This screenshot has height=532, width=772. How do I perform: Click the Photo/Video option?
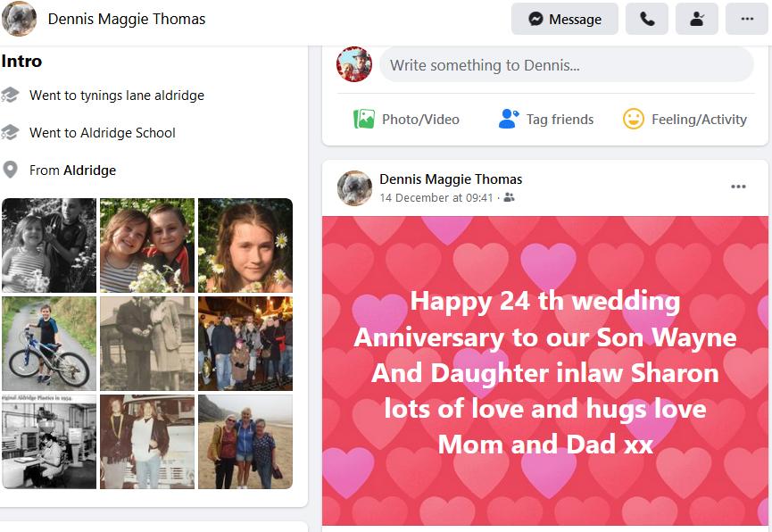pyautogui.click(x=407, y=119)
